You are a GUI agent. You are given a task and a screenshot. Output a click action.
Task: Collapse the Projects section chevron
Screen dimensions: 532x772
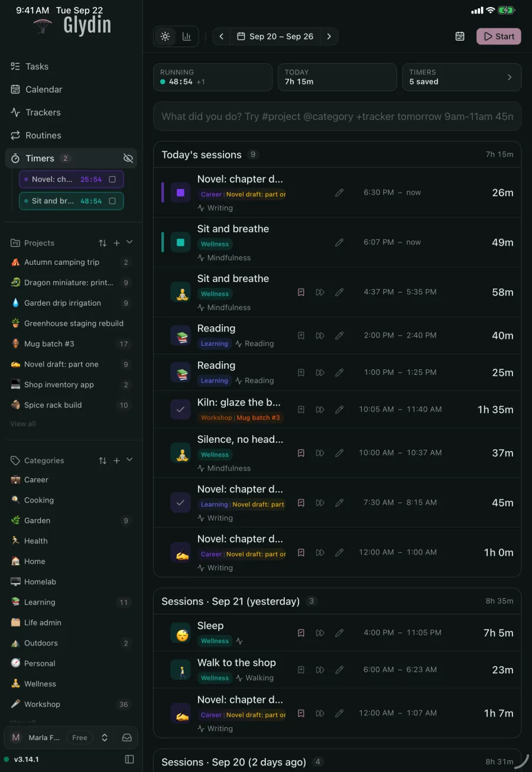129,242
